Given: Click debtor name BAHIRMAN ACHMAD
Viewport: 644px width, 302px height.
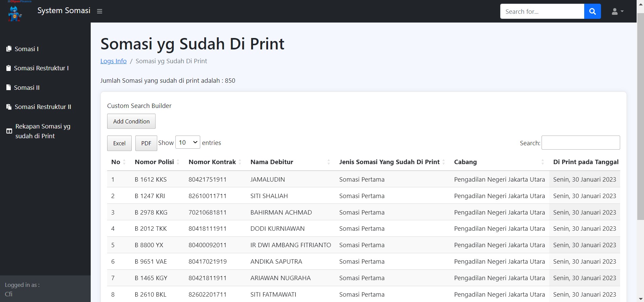Looking at the screenshot, I should coord(281,213).
